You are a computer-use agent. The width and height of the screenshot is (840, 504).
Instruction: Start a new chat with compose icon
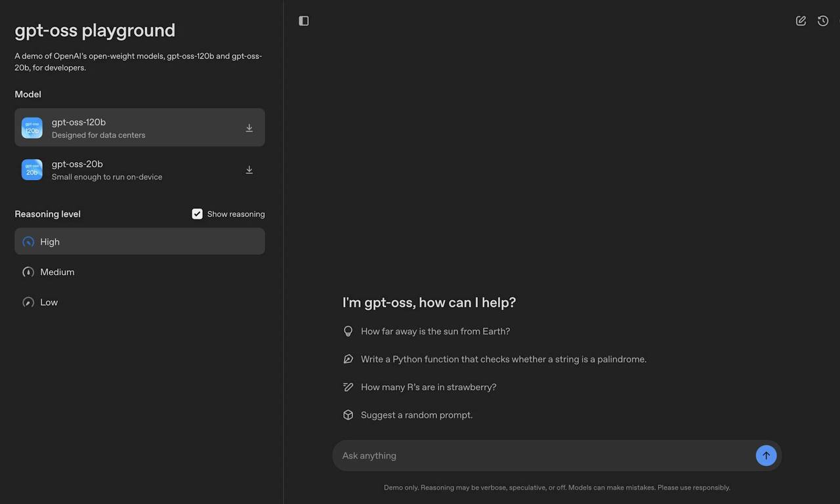tap(801, 21)
